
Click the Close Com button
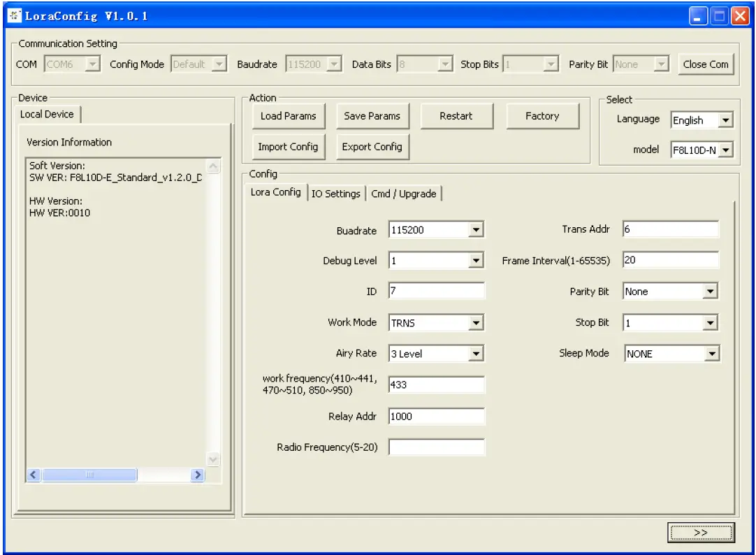tap(706, 64)
